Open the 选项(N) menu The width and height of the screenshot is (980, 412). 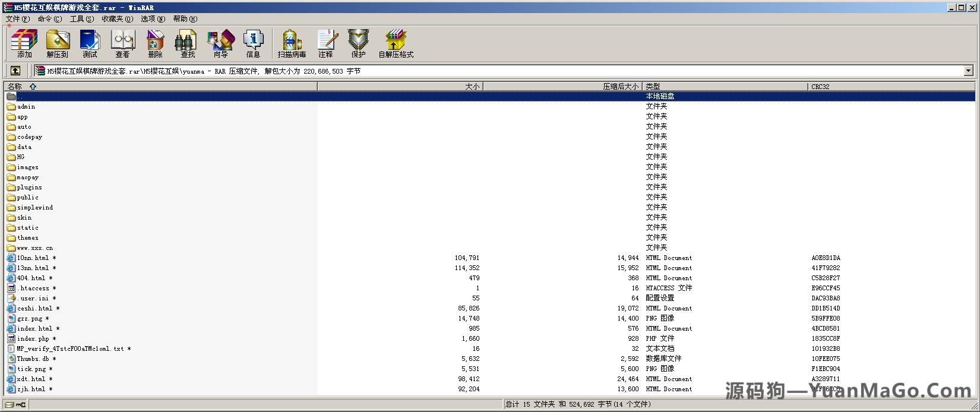[x=153, y=19]
